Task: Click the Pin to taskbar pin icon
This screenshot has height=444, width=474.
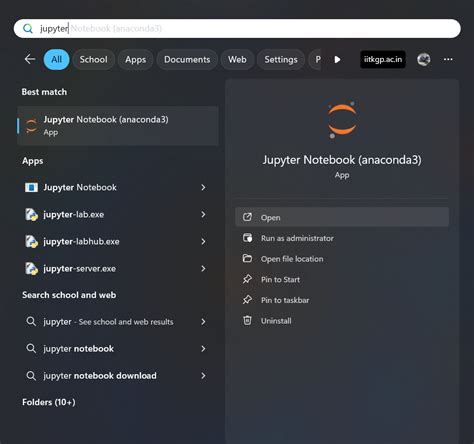Action: (x=247, y=300)
